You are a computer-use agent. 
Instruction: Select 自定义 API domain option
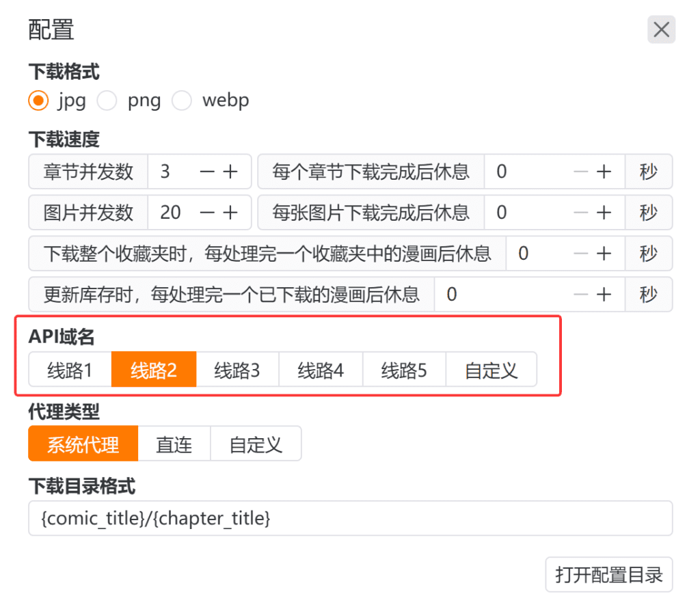pyautogui.click(x=491, y=370)
